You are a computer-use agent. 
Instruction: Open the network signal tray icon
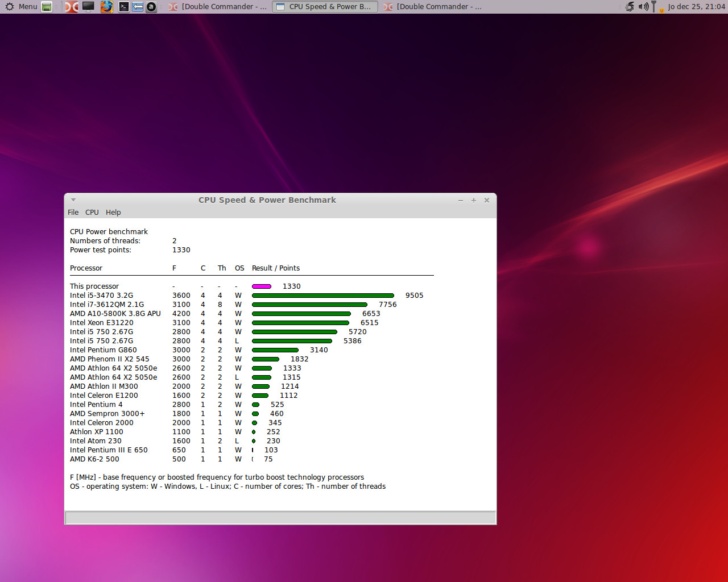click(655, 7)
